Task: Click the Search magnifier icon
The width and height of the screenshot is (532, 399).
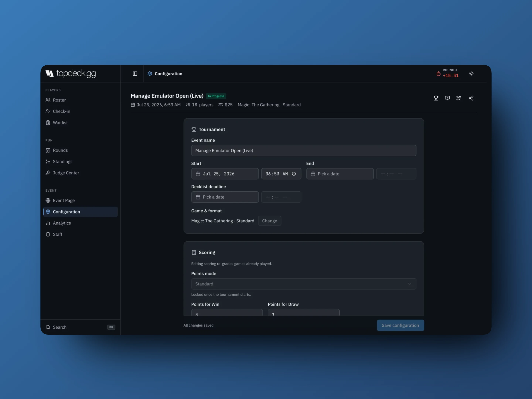Action: (48, 327)
